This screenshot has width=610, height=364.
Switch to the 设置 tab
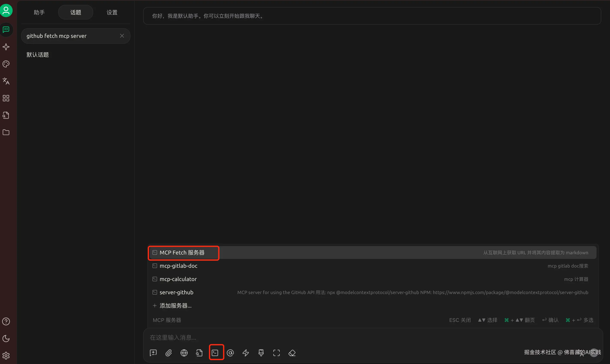coord(112,12)
